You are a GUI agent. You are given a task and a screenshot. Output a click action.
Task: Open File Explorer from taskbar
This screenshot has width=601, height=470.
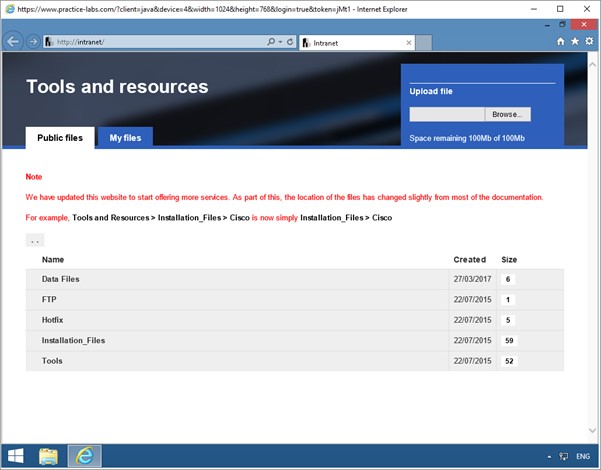coord(48,456)
